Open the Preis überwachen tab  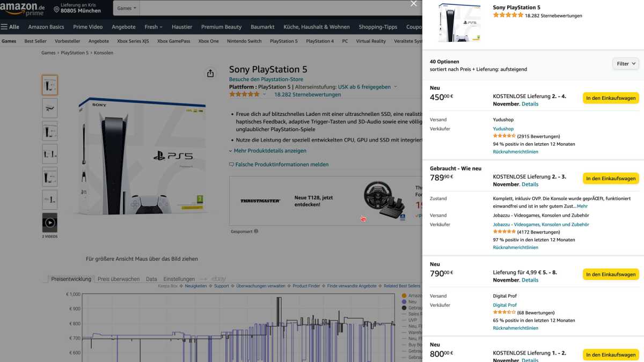click(119, 279)
